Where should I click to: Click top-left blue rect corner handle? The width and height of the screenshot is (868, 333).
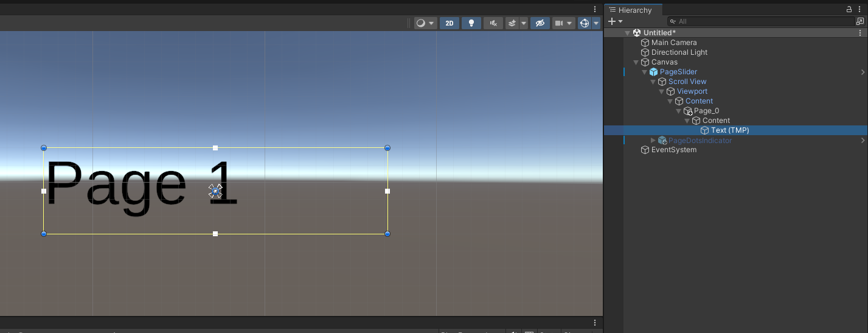coord(44,148)
